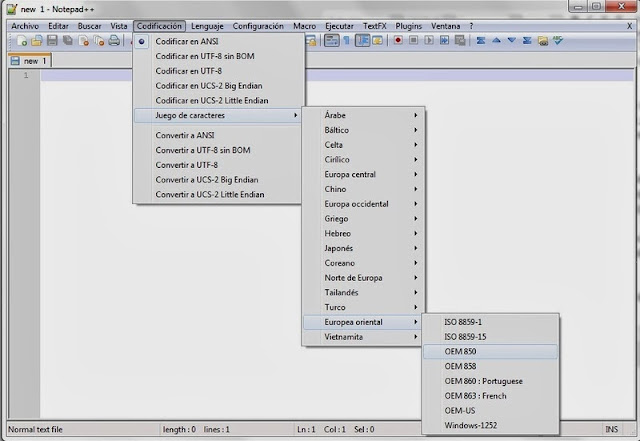Expand the Japonés submenu
This screenshot has width=640, height=441.
[x=363, y=248]
